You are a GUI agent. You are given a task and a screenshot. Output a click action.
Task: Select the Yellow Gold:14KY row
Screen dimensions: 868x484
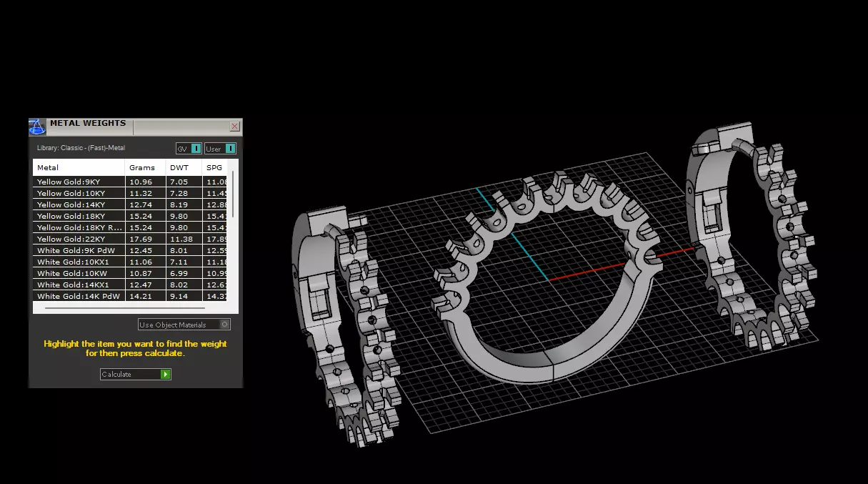pos(130,204)
